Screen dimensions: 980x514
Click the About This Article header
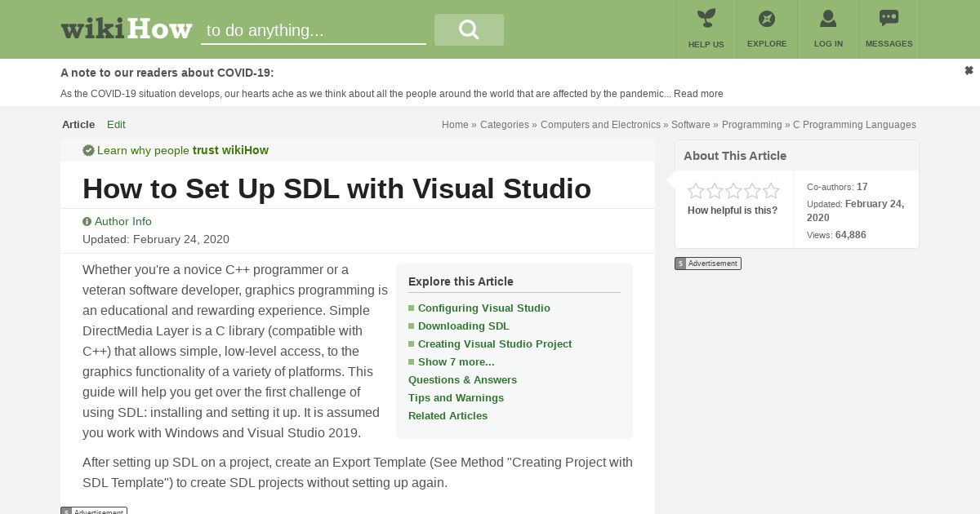click(735, 156)
